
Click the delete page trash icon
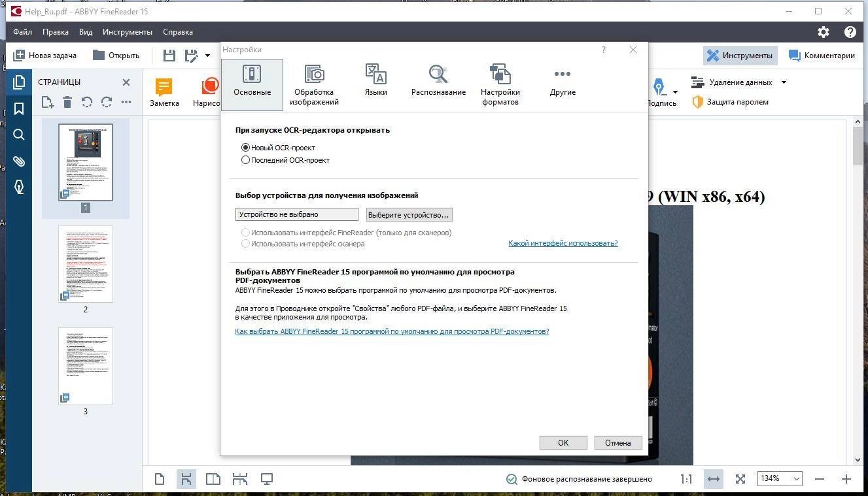coord(67,102)
